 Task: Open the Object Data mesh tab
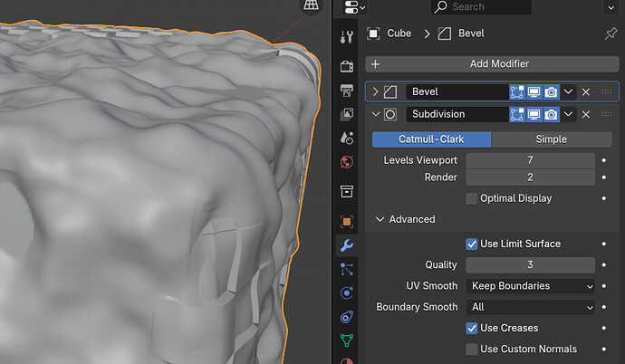(x=346, y=340)
